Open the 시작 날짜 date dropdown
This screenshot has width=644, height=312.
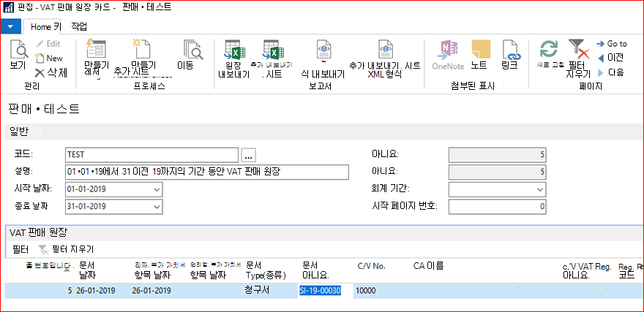click(x=157, y=190)
